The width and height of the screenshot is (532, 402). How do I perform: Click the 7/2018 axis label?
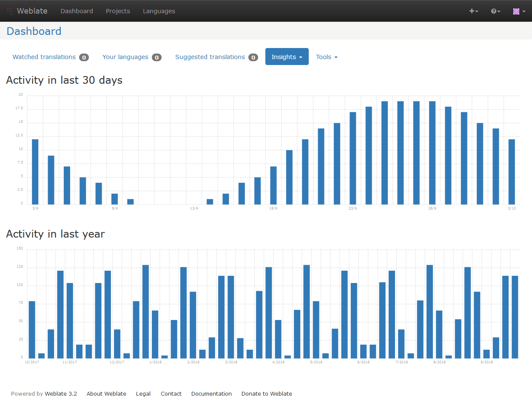point(401,362)
